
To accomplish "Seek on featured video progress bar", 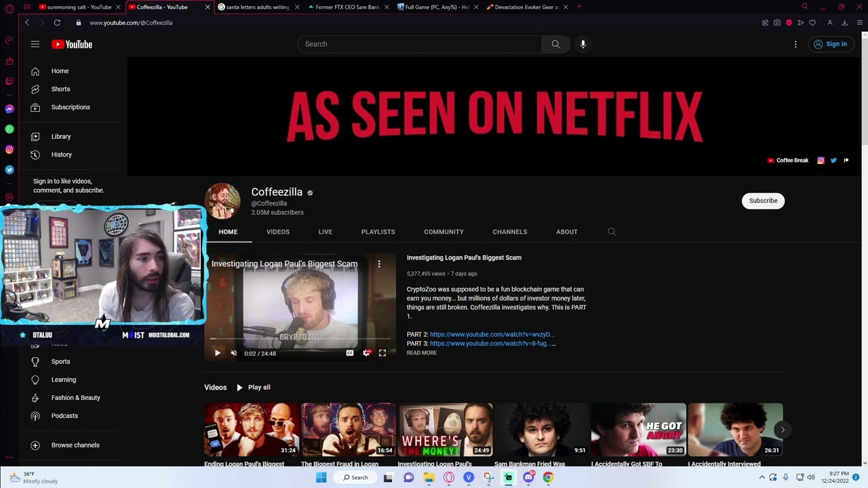I will pos(300,338).
